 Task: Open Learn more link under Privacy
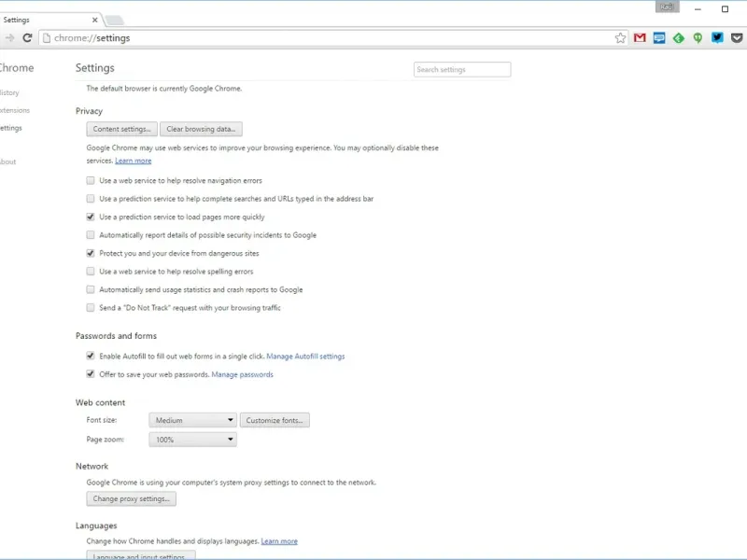pyautogui.click(x=134, y=161)
